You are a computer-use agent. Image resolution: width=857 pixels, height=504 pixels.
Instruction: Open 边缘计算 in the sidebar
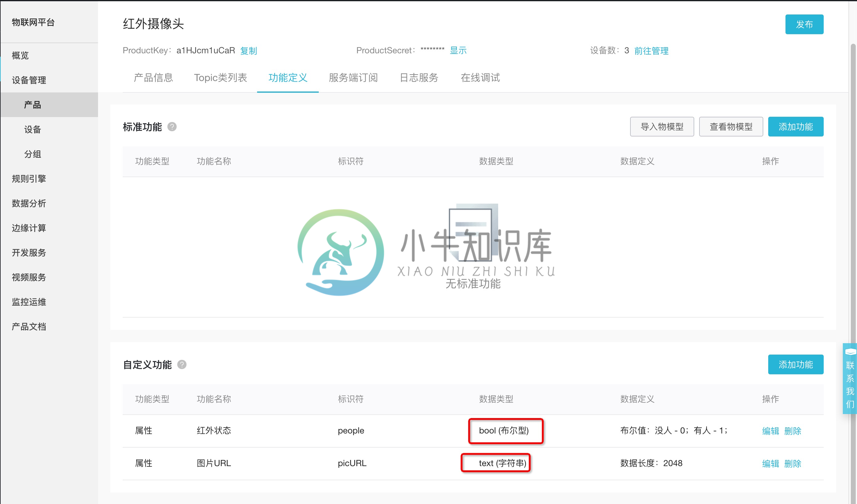coord(49,228)
